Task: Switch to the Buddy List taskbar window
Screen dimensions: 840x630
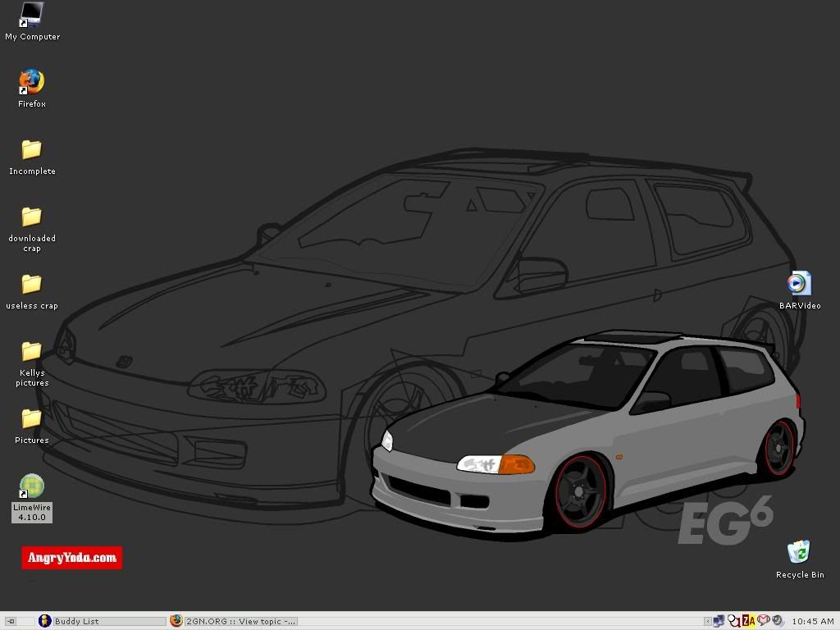Action: 102,622
